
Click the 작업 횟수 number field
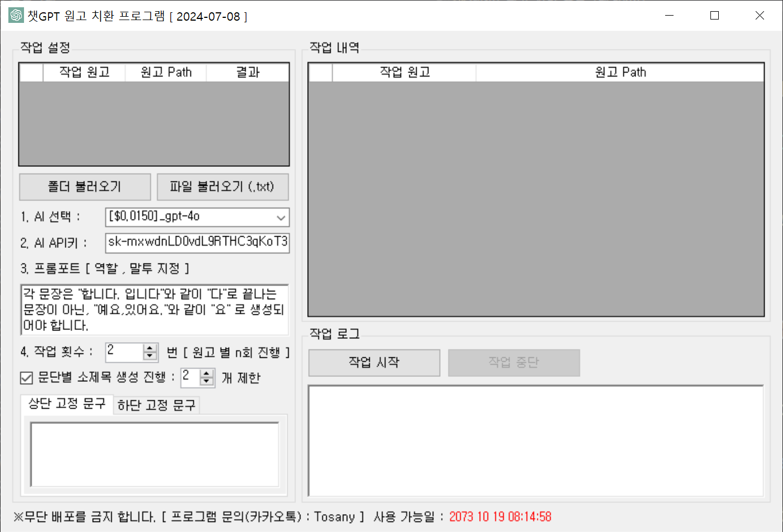click(x=125, y=352)
